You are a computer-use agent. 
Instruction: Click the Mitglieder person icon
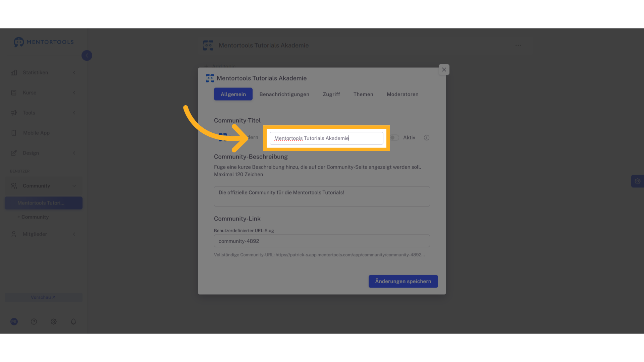tap(14, 234)
